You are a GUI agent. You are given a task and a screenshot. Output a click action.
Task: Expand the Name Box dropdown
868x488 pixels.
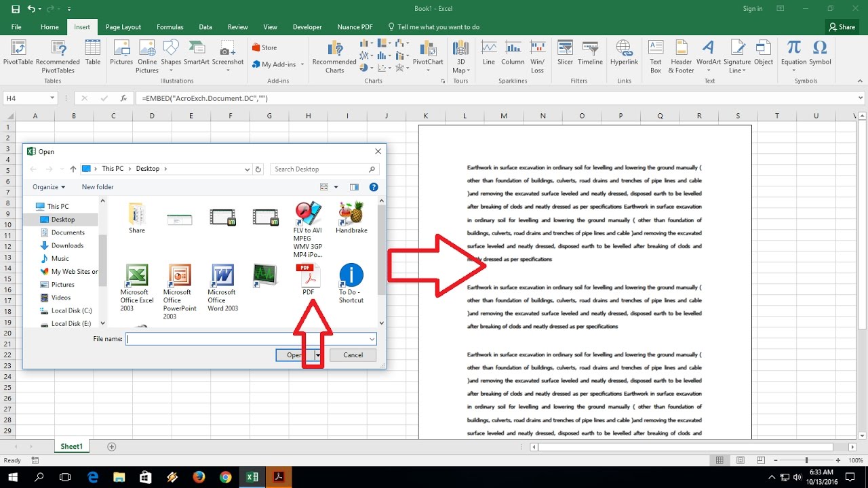click(52, 98)
